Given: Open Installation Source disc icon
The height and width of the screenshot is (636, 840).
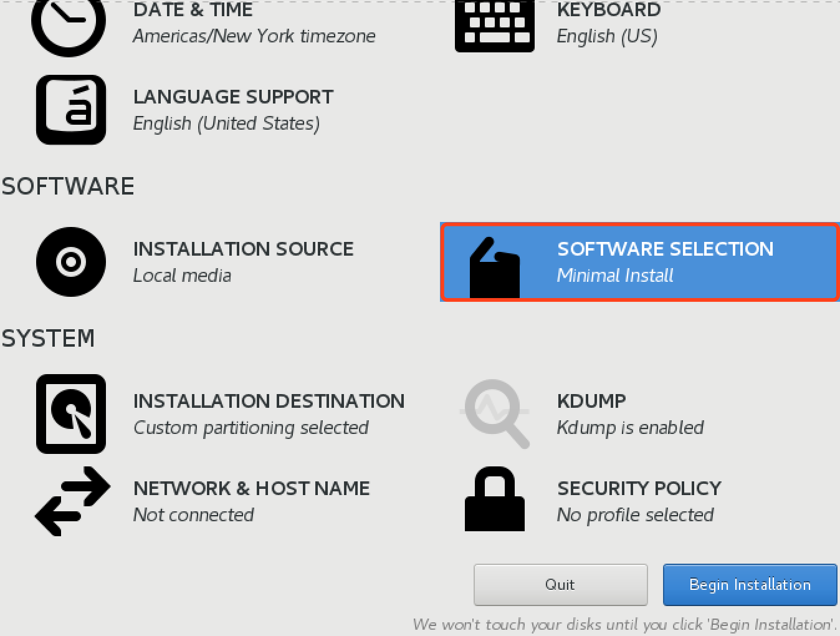Looking at the screenshot, I should (71, 262).
